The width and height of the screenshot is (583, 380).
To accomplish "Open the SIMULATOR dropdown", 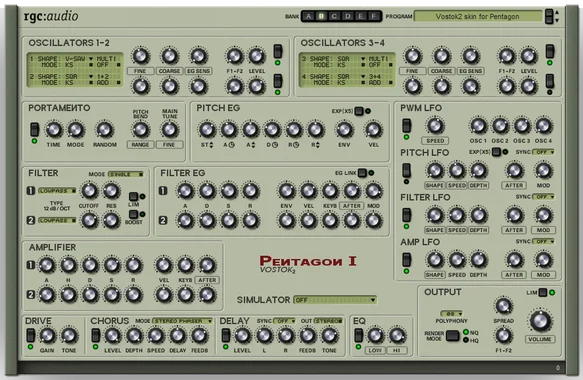I will (335, 300).
